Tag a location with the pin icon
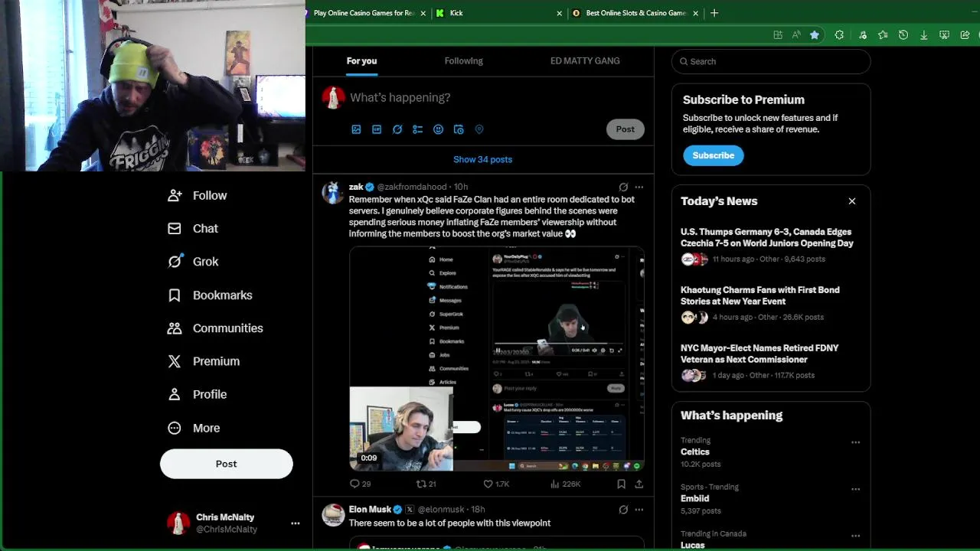This screenshot has height=551, width=980. [x=479, y=129]
